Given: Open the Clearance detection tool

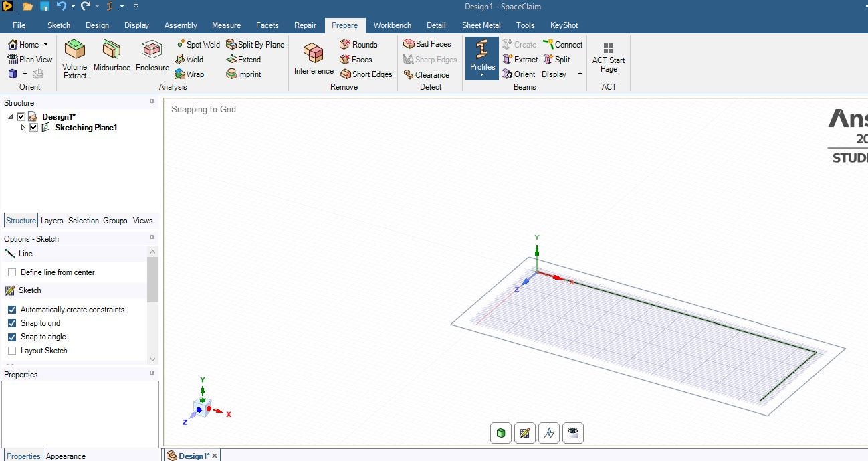Looking at the screenshot, I should click(426, 75).
